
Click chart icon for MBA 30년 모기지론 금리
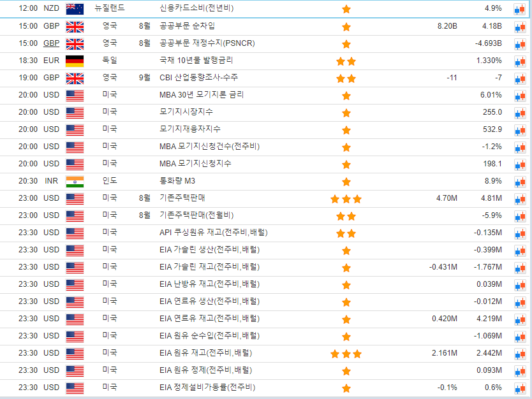click(x=520, y=96)
